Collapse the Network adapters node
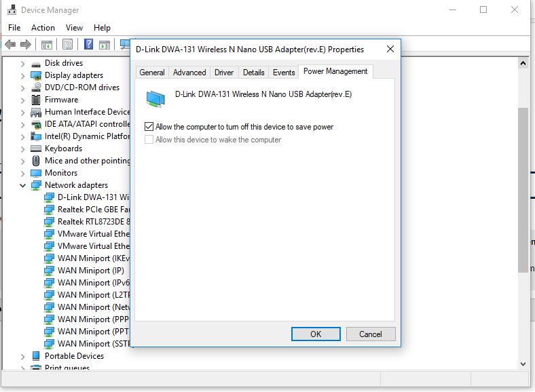 (x=22, y=185)
